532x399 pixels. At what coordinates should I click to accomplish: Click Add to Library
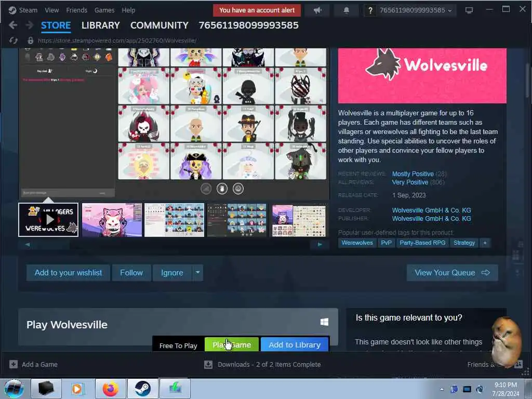[x=295, y=345]
